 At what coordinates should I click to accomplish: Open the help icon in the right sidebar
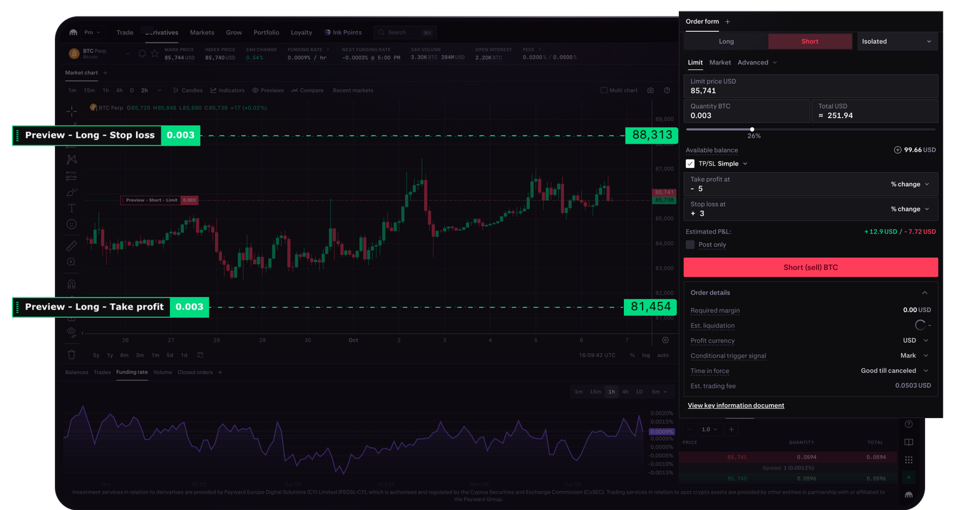[x=909, y=424]
